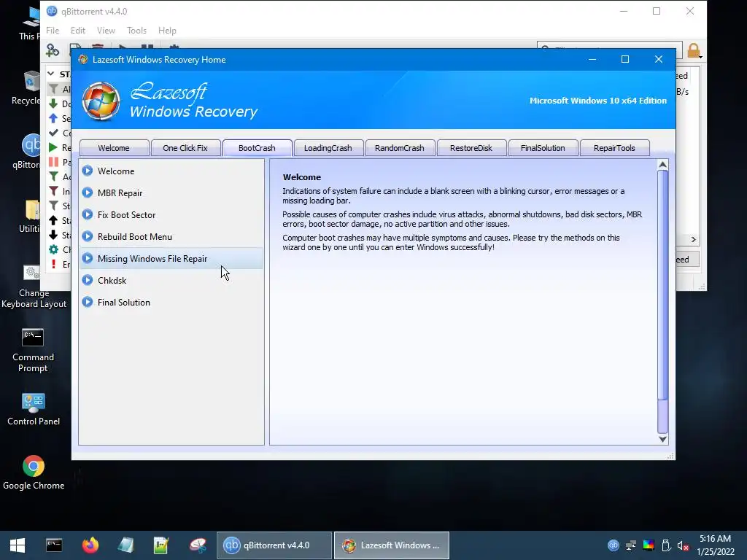The image size is (747, 560).
Task: Open the taskbar clock showing 5:16 AM
Action: (x=716, y=545)
